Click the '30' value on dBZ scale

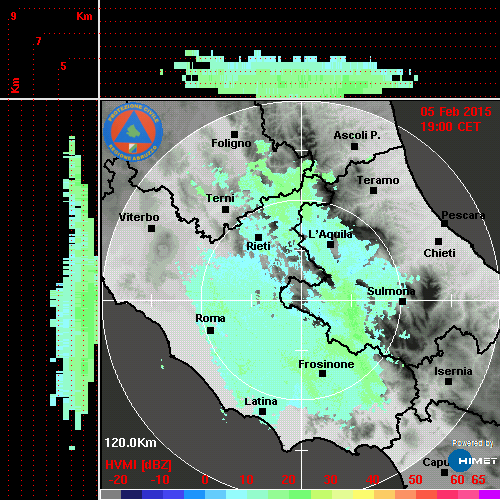click(x=330, y=480)
